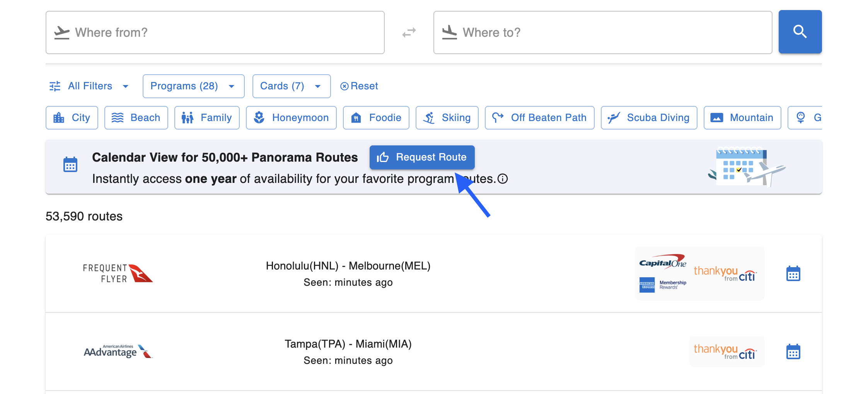Click Amex Membership Rewards logo
868x394 pixels.
click(x=662, y=285)
